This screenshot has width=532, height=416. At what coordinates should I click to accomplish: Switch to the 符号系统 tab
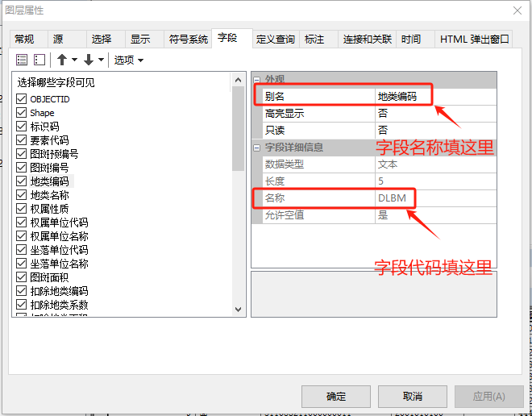tap(188, 39)
